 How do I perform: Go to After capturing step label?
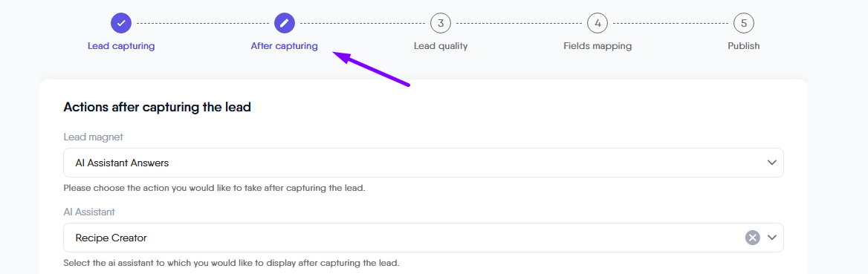click(x=285, y=46)
